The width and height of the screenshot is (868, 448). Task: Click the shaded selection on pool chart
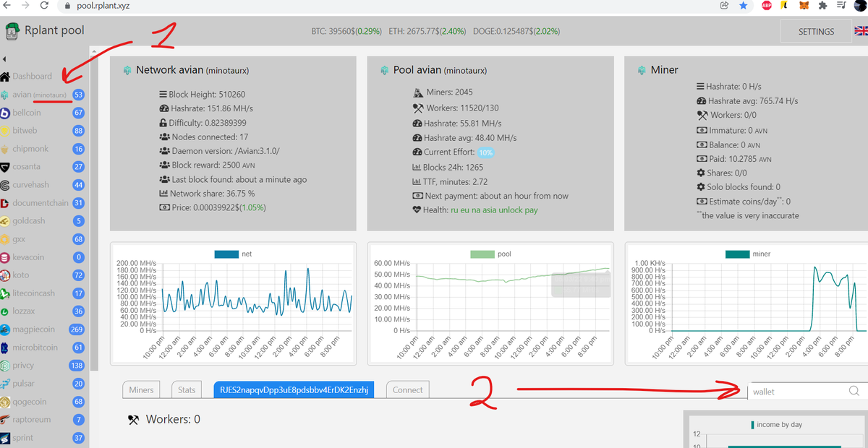coord(580,285)
